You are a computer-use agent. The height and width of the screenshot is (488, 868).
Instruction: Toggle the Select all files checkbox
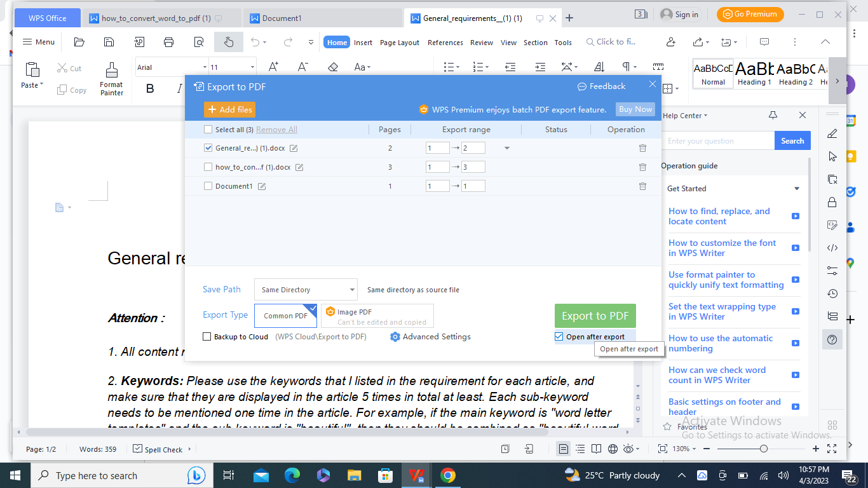208,130
